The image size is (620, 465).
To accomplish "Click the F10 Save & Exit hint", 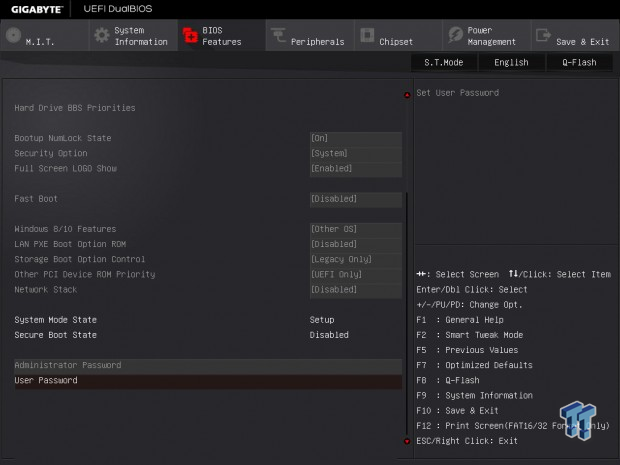I will pyautogui.click(x=457, y=410).
